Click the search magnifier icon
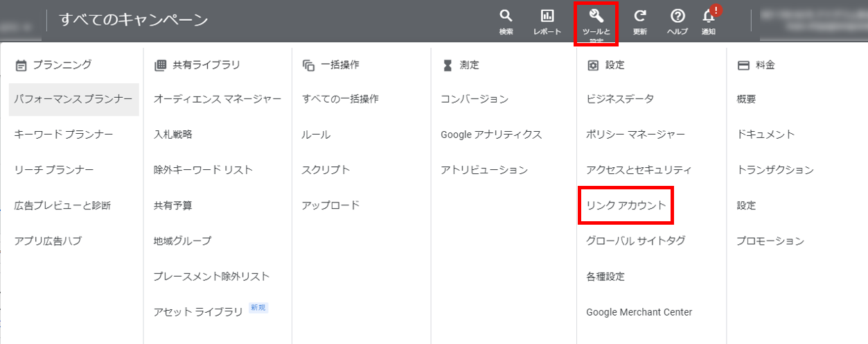The height and width of the screenshot is (344, 868). pos(506,17)
